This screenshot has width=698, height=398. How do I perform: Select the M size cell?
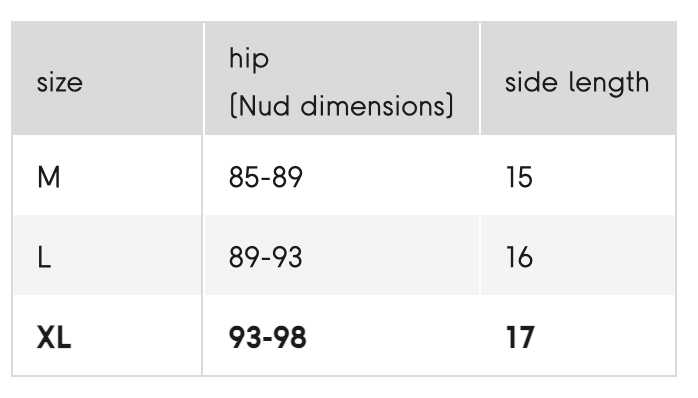click(107, 175)
